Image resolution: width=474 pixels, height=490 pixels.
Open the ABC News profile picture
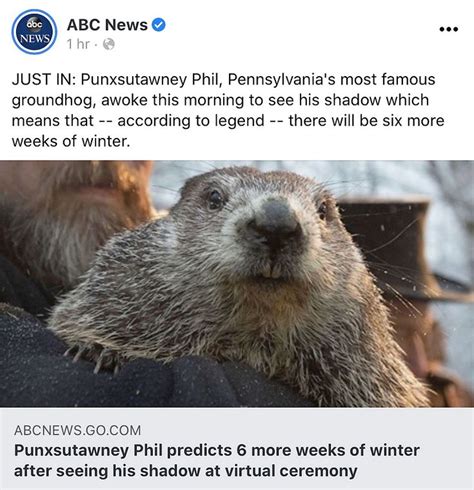click(34, 32)
